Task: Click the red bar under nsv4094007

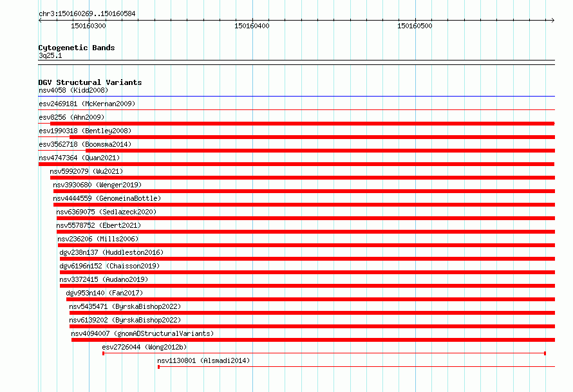Action: point(313,340)
